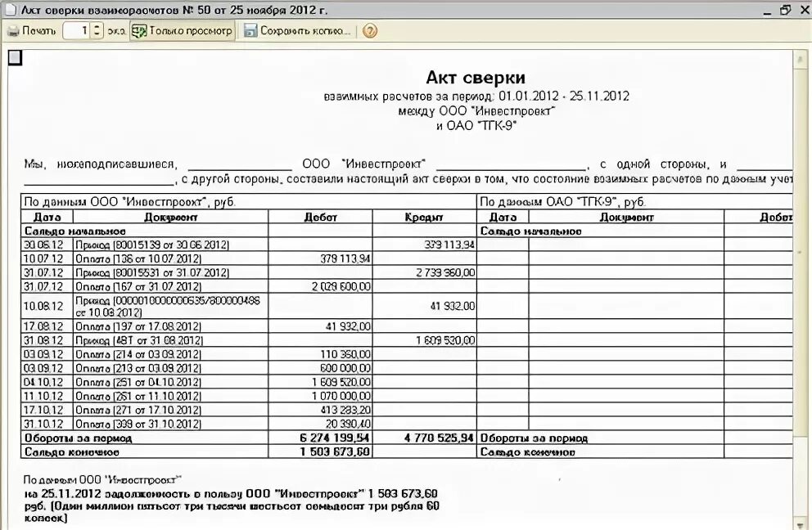Image resolution: width=812 pixels, height=530 pixels.
Task: Toggle Только просмотр view-only mode
Action: [183, 31]
